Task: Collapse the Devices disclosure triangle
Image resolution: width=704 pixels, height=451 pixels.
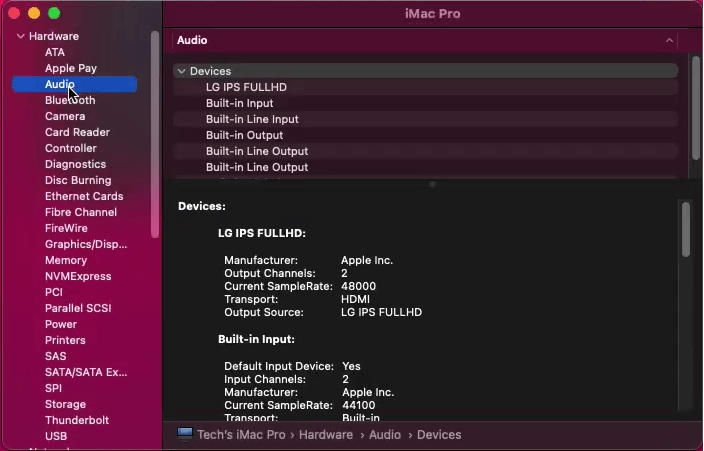Action: 181,71
